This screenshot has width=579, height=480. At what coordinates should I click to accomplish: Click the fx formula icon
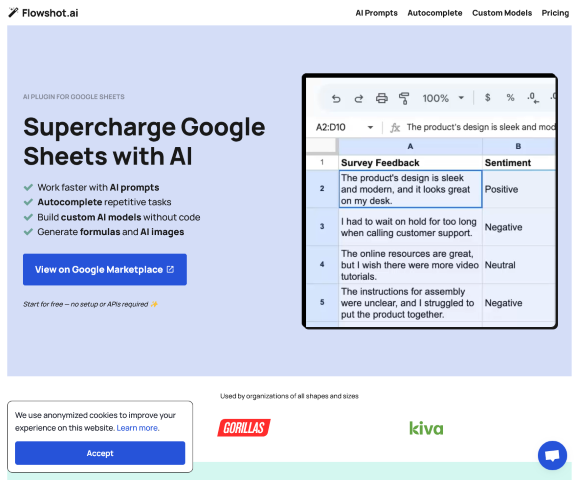395,128
